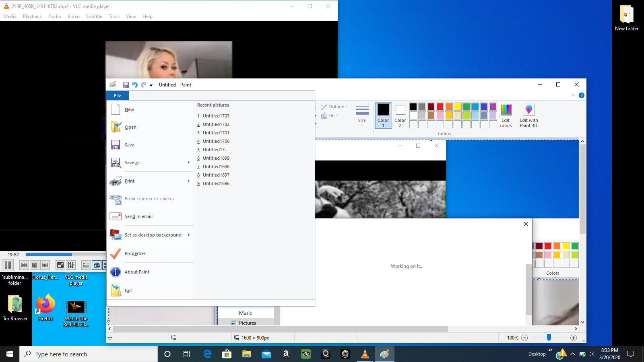Click the taskbar search box
Image resolution: width=644 pixels, height=362 pixels.
[89, 354]
